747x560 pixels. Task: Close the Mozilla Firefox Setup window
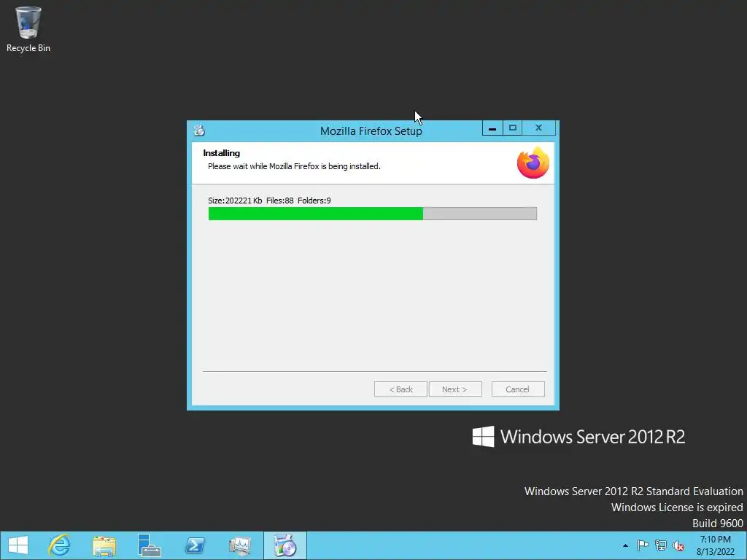[x=539, y=128]
